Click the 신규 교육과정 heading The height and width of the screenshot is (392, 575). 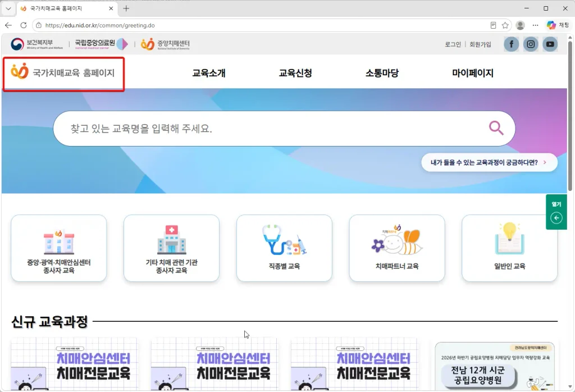pyautogui.click(x=49, y=322)
